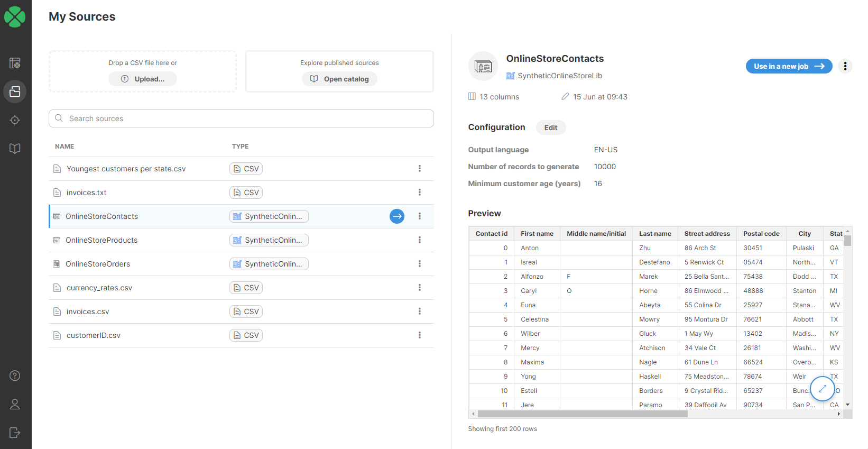The width and height of the screenshot is (868, 449).
Task: Select the customerID.csv source
Action: click(x=241, y=335)
